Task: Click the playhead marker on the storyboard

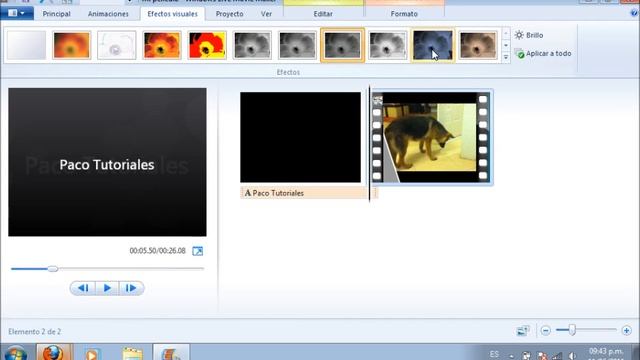Action: point(369,144)
